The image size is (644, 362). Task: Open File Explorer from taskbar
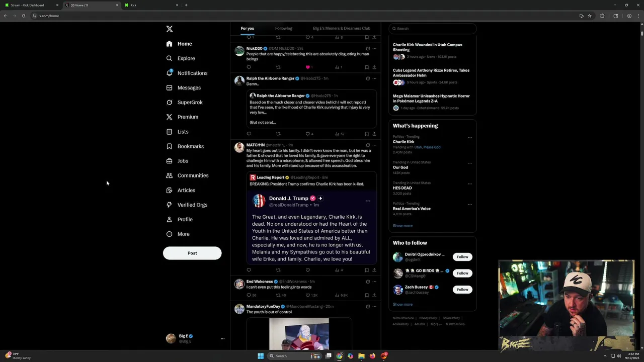pos(361,356)
